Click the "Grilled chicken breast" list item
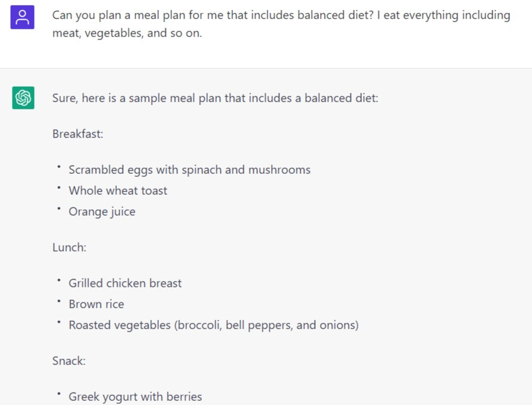Screen dimensions: 532x405 click(125, 283)
